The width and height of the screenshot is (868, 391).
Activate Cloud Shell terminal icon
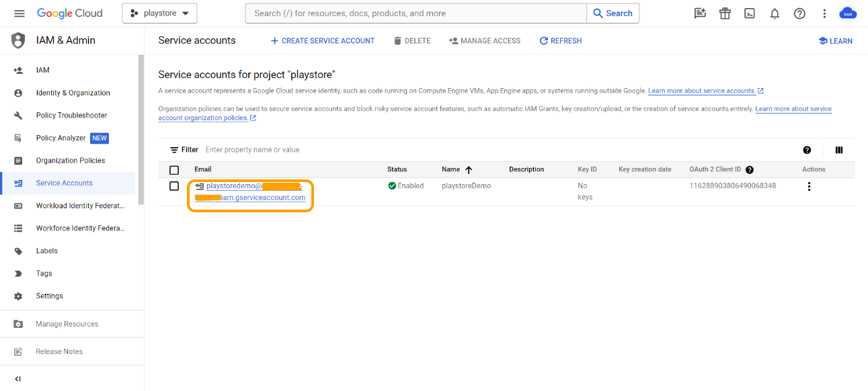tap(750, 13)
